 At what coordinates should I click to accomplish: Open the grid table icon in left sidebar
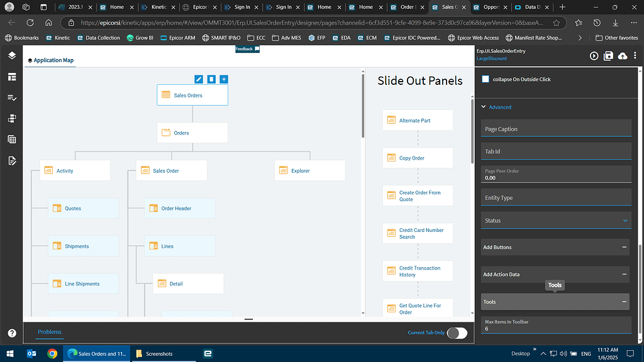(12, 140)
